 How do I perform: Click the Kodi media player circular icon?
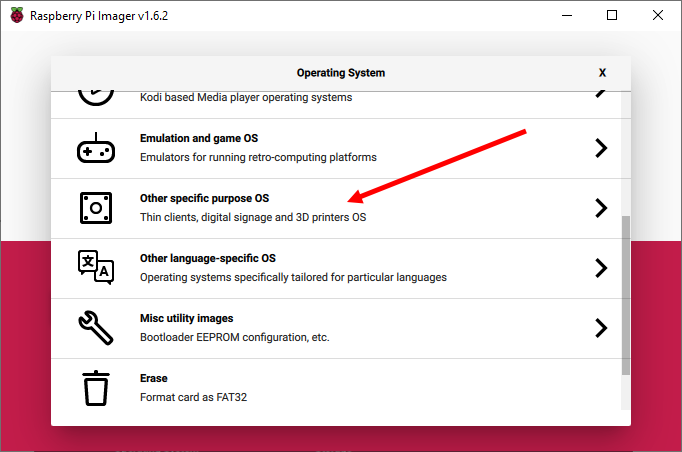(96, 97)
